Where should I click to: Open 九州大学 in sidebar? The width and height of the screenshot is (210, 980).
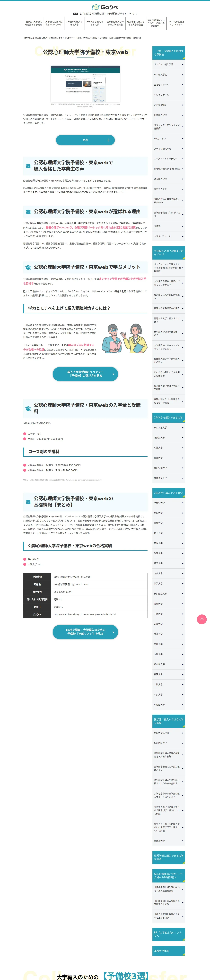(168, 573)
